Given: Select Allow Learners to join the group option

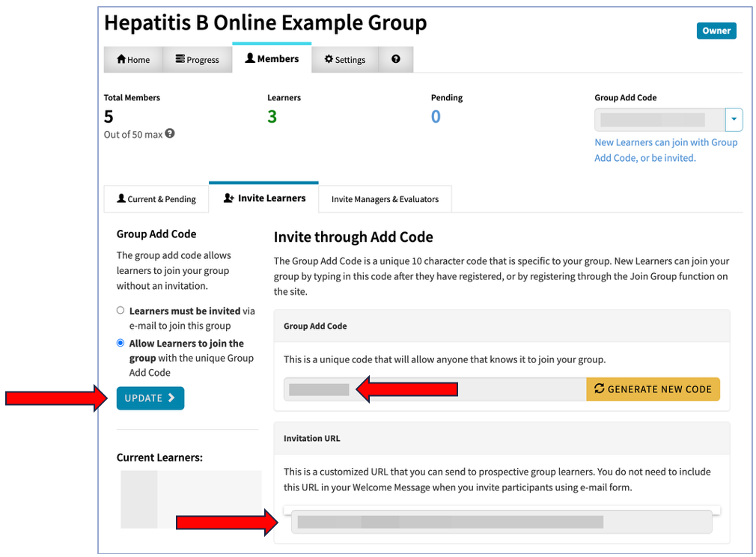Looking at the screenshot, I should [121, 344].
